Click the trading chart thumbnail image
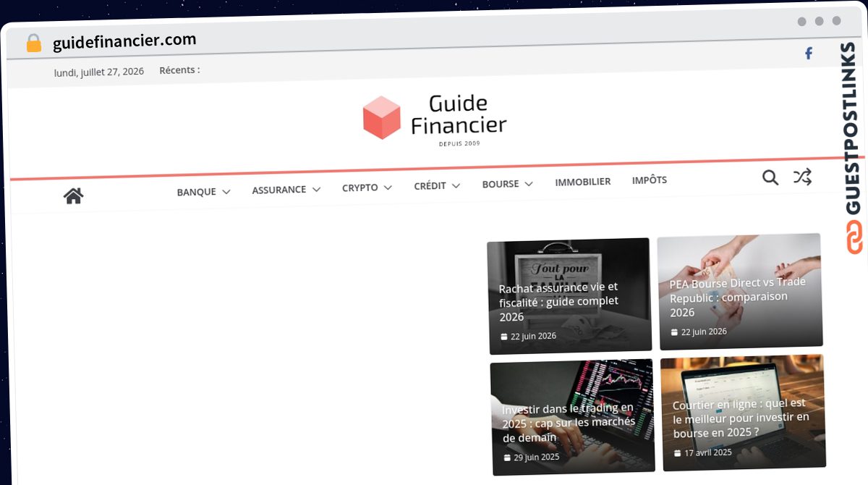This screenshot has width=868, height=485. coord(571,418)
